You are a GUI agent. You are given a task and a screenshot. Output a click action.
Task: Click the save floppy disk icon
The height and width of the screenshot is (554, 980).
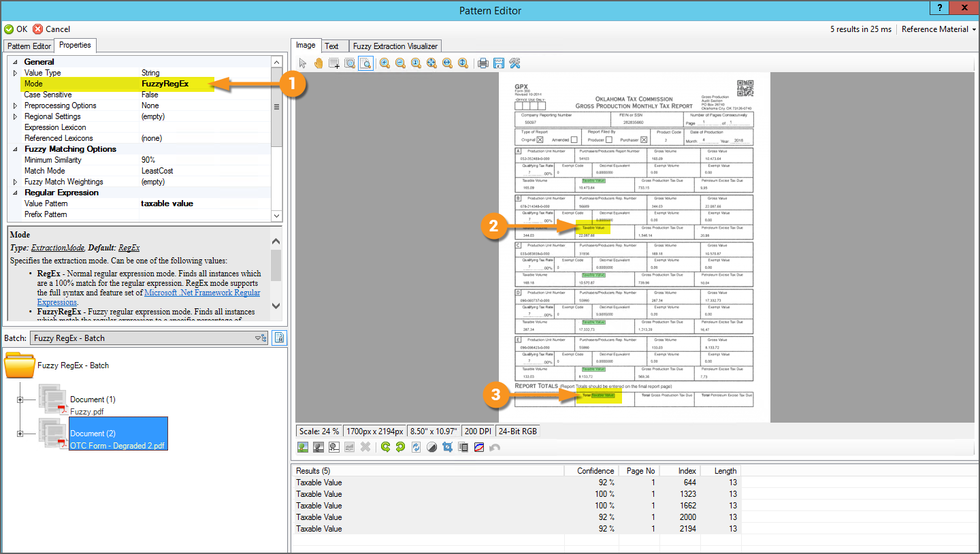point(499,63)
